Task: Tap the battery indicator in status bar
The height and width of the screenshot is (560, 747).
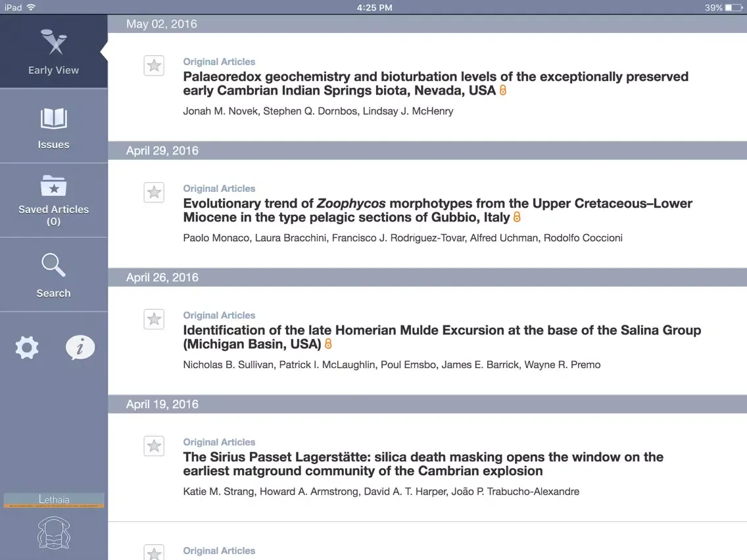Action: pos(733,7)
